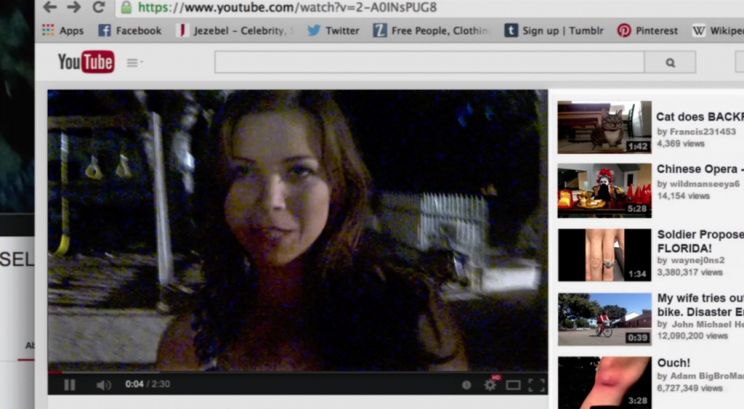Screen dimensions: 744x409
Task: Pause the playing video
Action: 70,384
